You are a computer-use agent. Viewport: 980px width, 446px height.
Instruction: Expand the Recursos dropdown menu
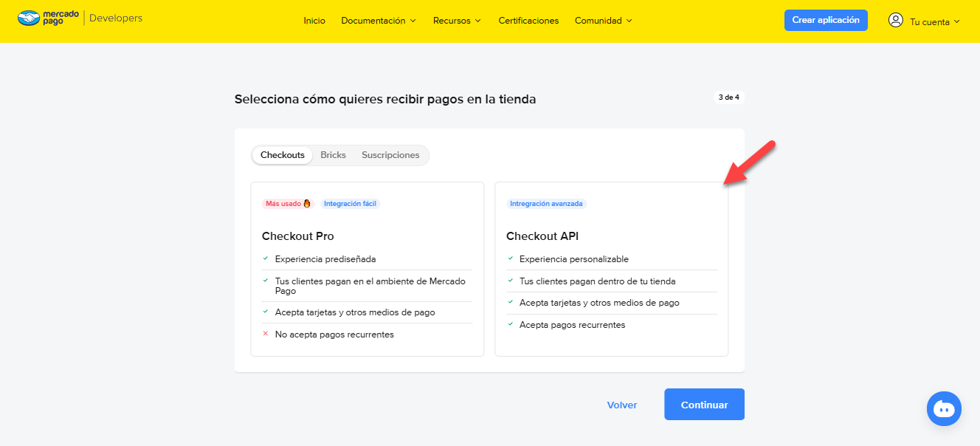[457, 21]
